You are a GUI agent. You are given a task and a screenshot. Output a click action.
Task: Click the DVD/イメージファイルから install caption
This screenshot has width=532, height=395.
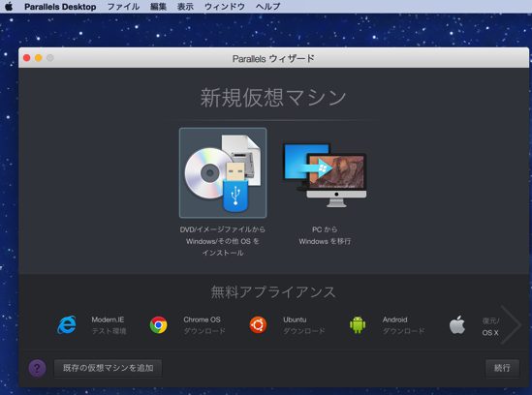click(x=223, y=241)
